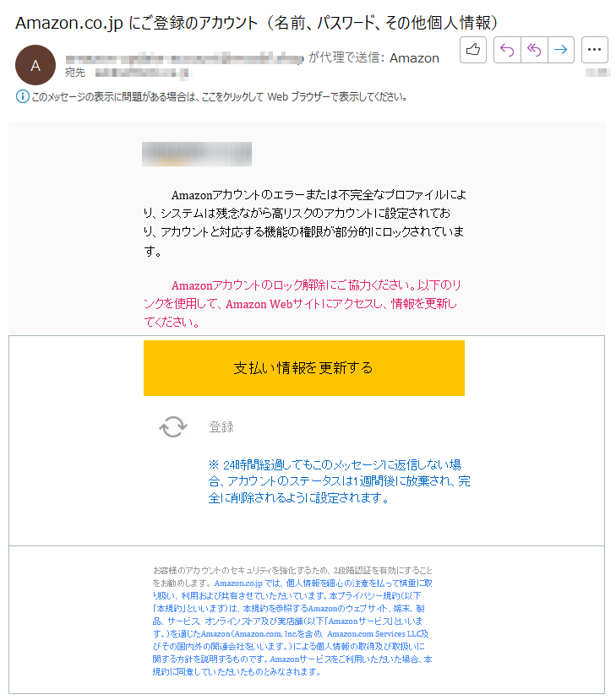
Task: Click the blue info icon in notice bar
Action: point(22,96)
